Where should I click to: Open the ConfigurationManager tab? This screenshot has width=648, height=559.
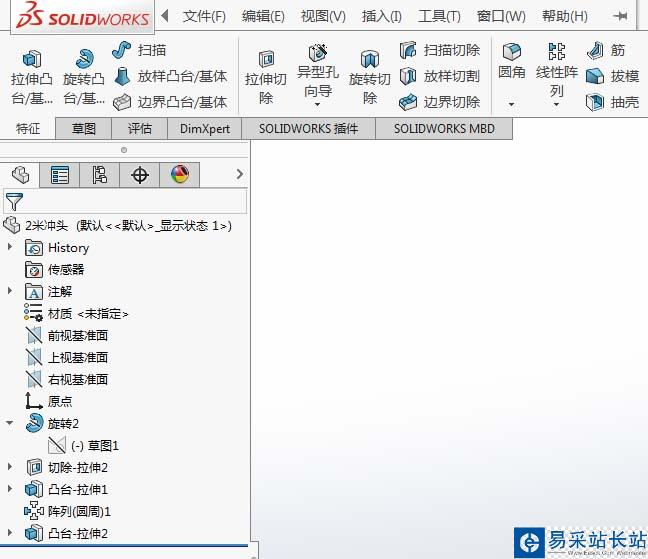click(99, 175)
